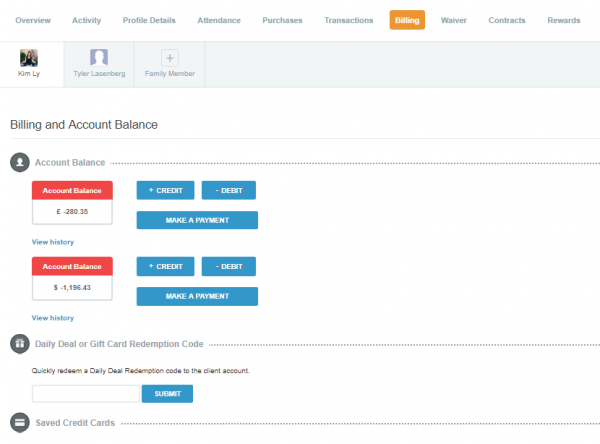
Task: Click the Billing and Account Balance heading
Action: pos(84,125)
